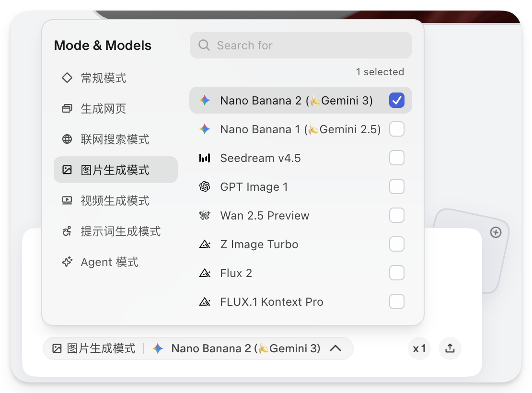This screenshot has width=532, height=393.
Task: Click the picture icon of 图片生成模式 in sidebar
Action: tap(67, 170)
